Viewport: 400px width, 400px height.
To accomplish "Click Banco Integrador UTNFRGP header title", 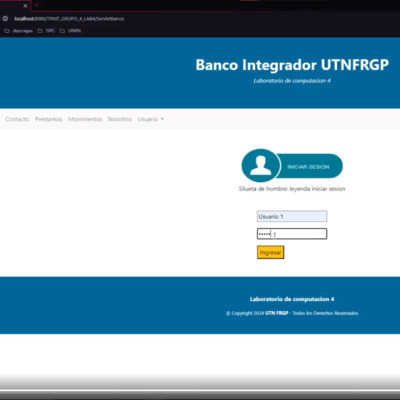I will coord(292,65).
